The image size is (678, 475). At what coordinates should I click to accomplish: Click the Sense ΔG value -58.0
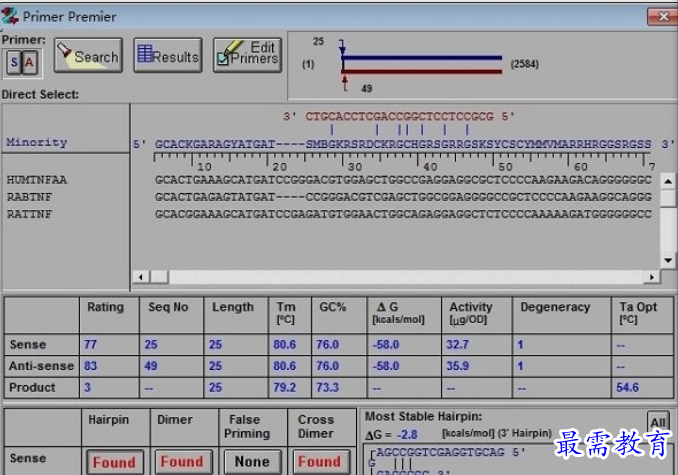(386, 344)
